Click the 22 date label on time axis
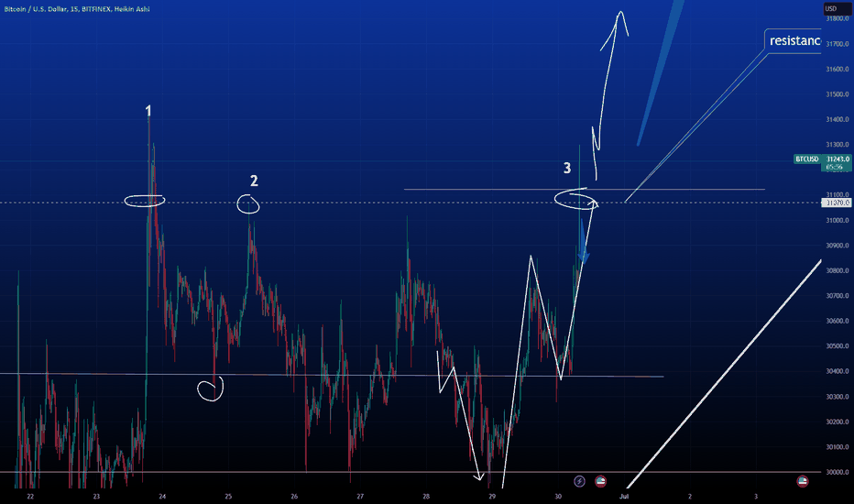Image resolution: width=854 pixels, height=504 pixels. click(30, 497)
